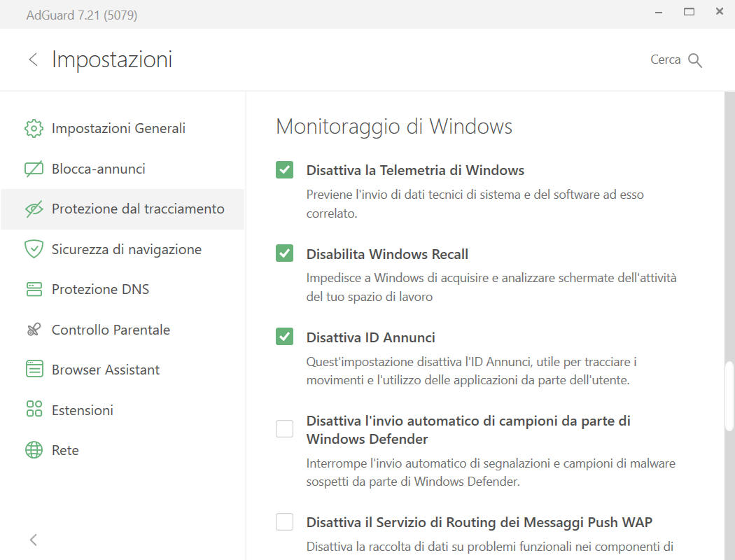Uncheck Disattiva la Telemetria di Windows
The image size is (735, 560).
click(x=284, y=169)
